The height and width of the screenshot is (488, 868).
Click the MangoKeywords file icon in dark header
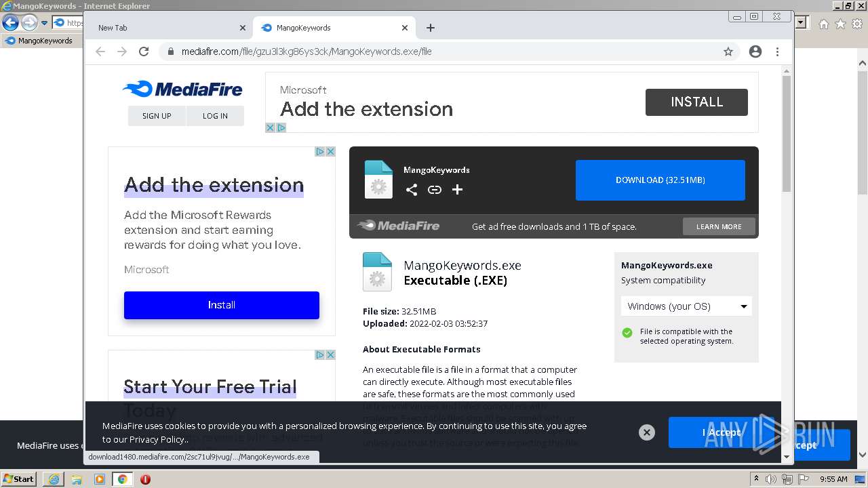[378, 180]
